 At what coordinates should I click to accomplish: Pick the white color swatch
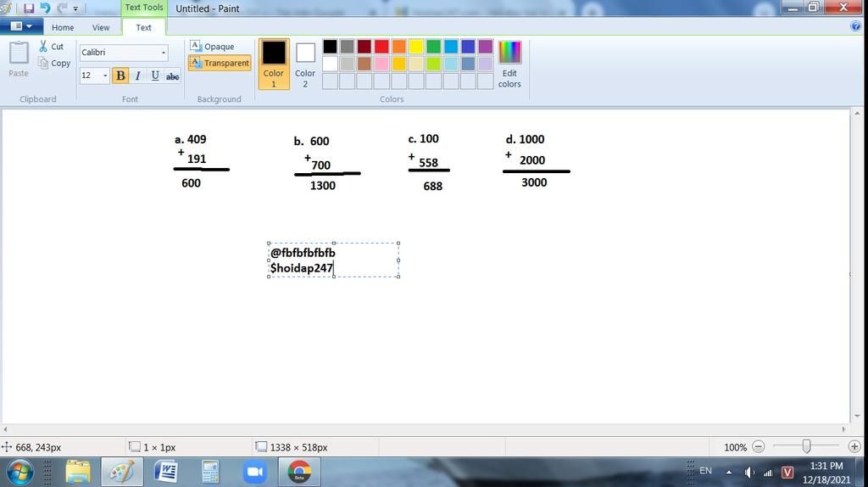330,64
